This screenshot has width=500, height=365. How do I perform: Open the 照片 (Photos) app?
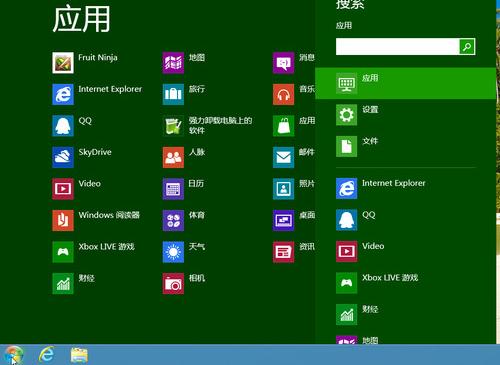coord(294,189)
